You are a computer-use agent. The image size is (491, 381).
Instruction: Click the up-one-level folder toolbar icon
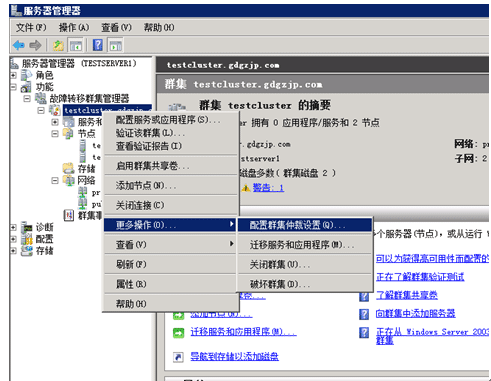59,45
